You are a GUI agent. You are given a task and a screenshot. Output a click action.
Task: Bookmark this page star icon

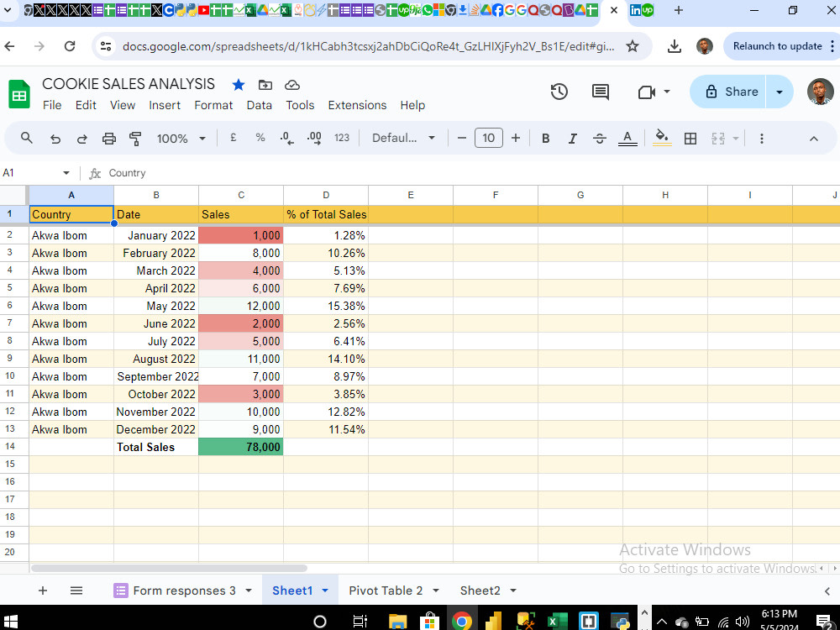click(633, 46)
